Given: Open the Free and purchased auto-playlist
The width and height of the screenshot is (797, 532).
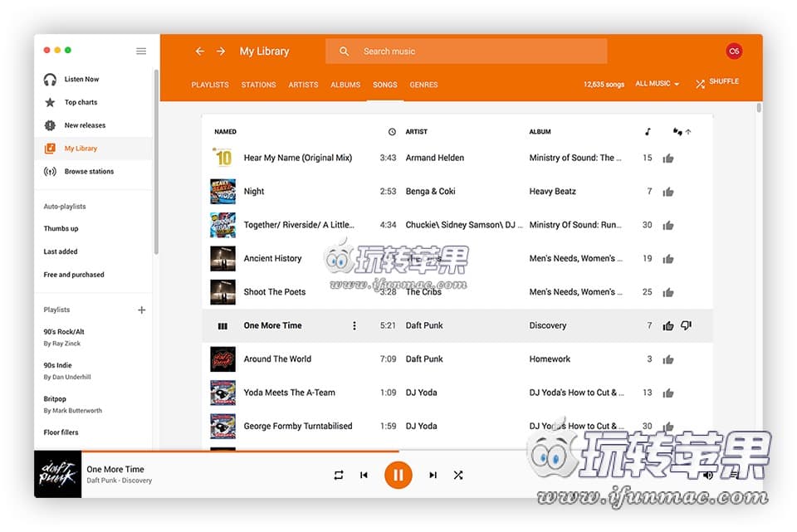Looking at the screenshot, I should (x=74, y=275).
